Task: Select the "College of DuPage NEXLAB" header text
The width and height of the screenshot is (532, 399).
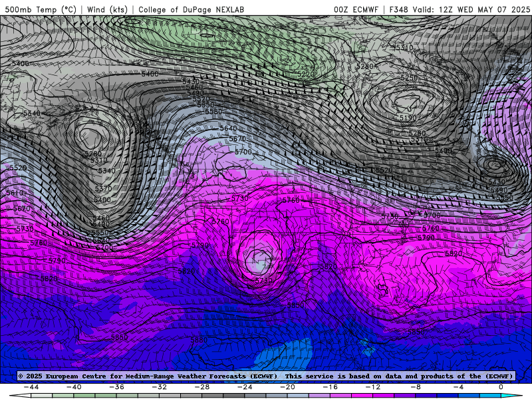Action: tap(191, 9)
